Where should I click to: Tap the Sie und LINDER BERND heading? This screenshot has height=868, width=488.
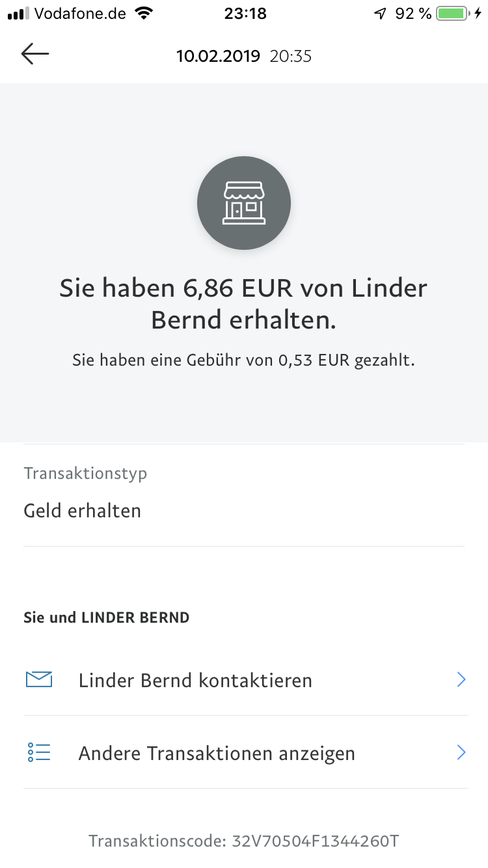(107, 617)
